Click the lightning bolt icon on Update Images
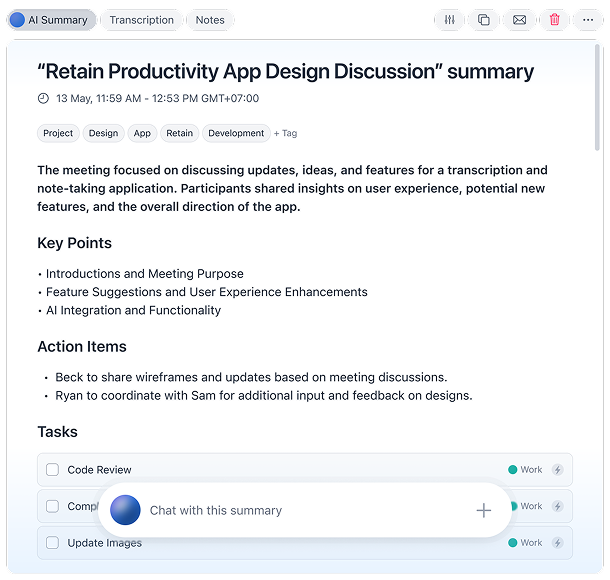Screen dimensions: 610x580 pyautogui.click(x=557, y=543)
